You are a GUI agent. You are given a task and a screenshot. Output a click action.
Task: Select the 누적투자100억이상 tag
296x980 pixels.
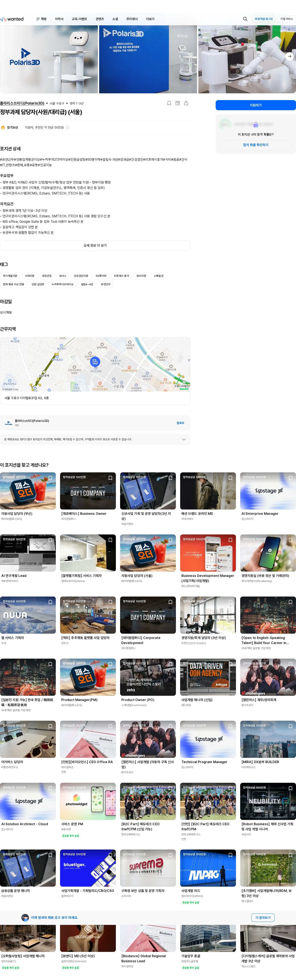click(62, 284)
